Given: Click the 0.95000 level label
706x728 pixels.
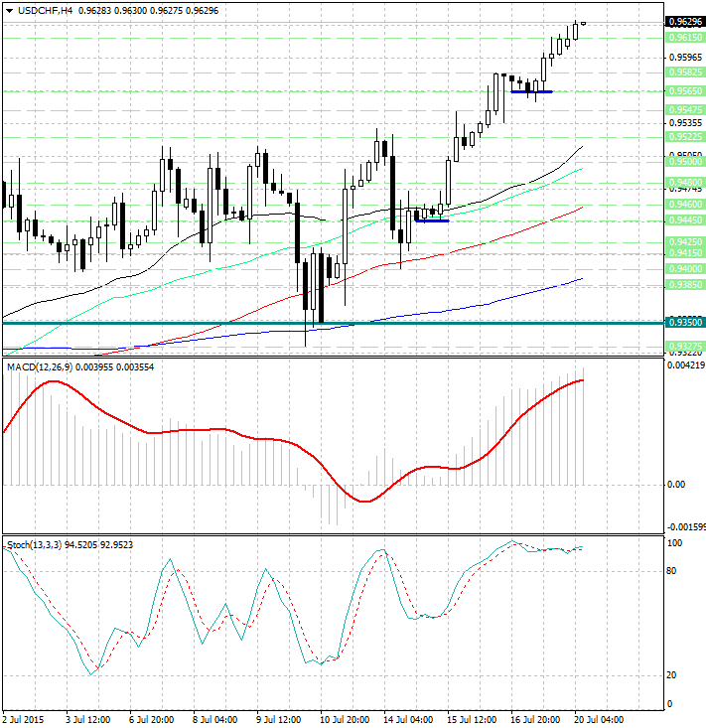Looking at the screenshot, I should tap(685, 162).
